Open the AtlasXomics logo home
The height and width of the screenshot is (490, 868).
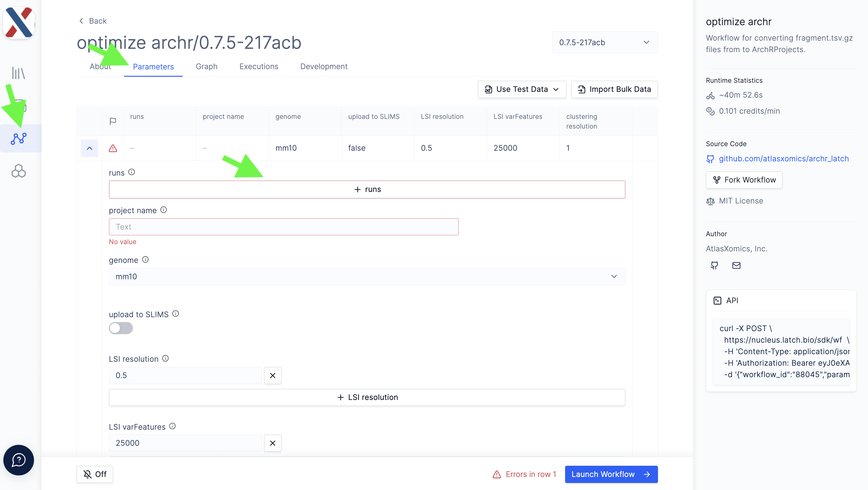(x=19, y=22)
